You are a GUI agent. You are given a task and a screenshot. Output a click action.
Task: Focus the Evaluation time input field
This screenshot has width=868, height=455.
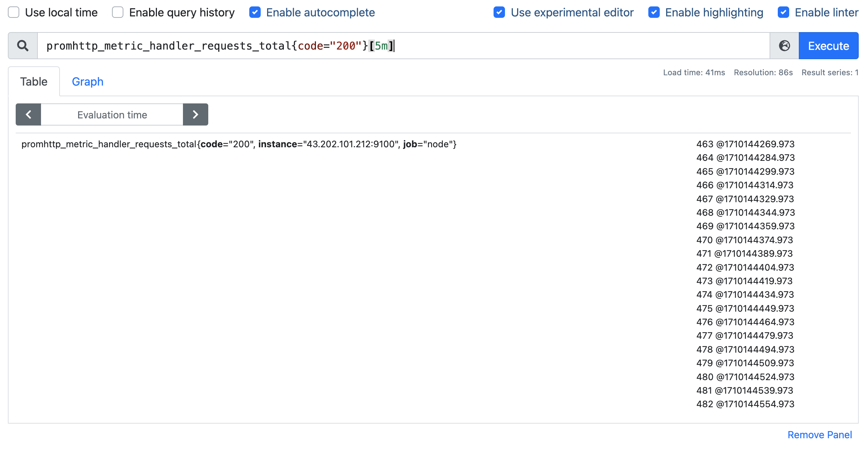coord(112,114)
